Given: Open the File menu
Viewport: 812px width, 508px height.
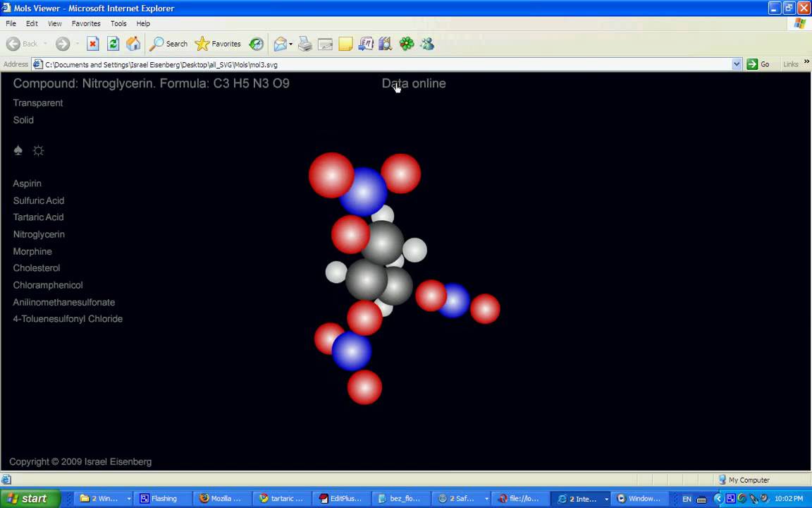Looking at the screenshot, I should point(11,23).
